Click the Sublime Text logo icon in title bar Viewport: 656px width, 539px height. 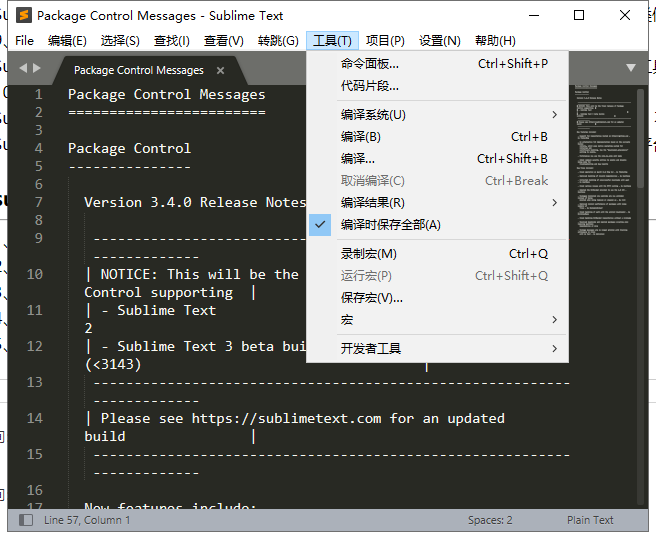click(24, 15)
